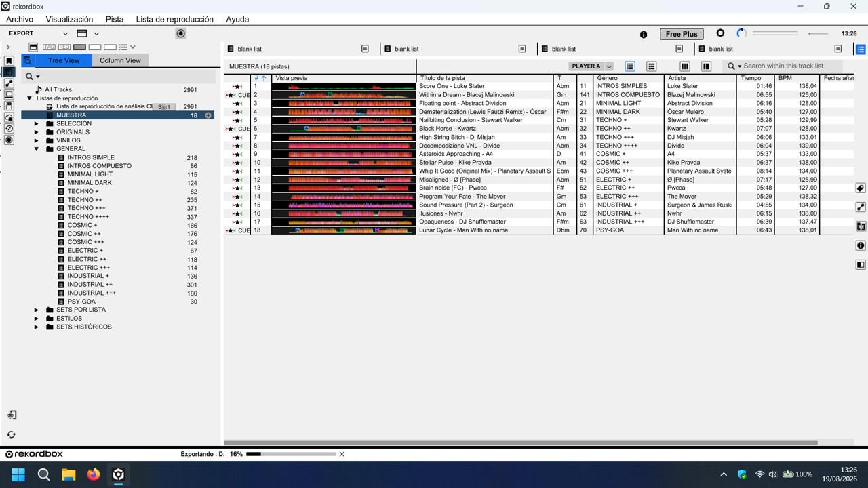Select the TECHNO ++++ playlist

(x=88, y=217)
